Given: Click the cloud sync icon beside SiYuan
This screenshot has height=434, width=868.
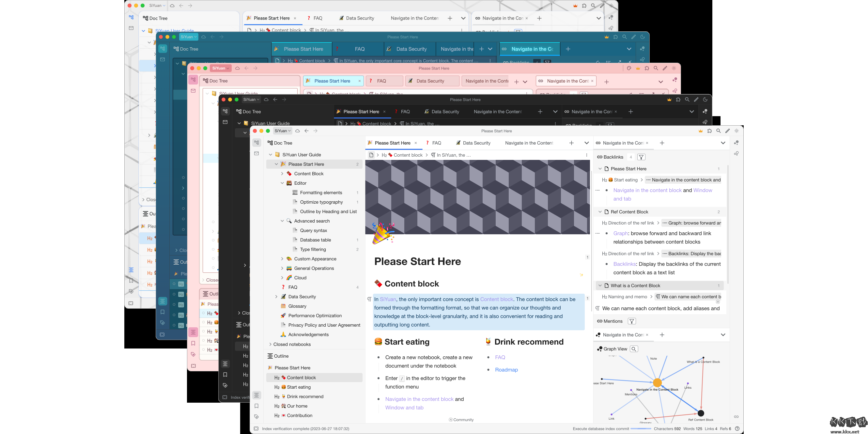Looking at the screenshot, I should coord(297,131).
